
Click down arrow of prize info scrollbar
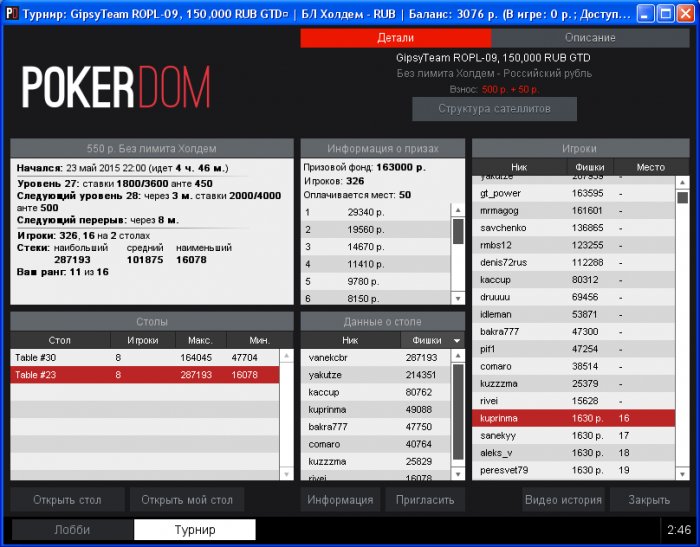[458, 298]
